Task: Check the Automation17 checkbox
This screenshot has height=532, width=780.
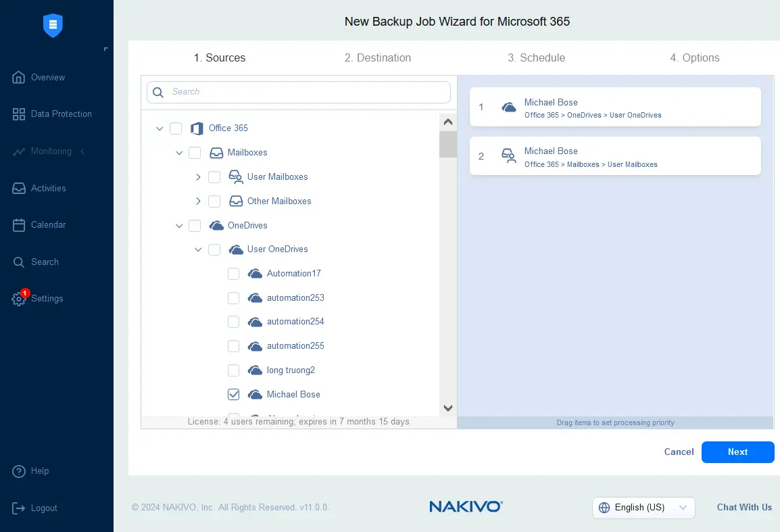Action: click(233, 274)
